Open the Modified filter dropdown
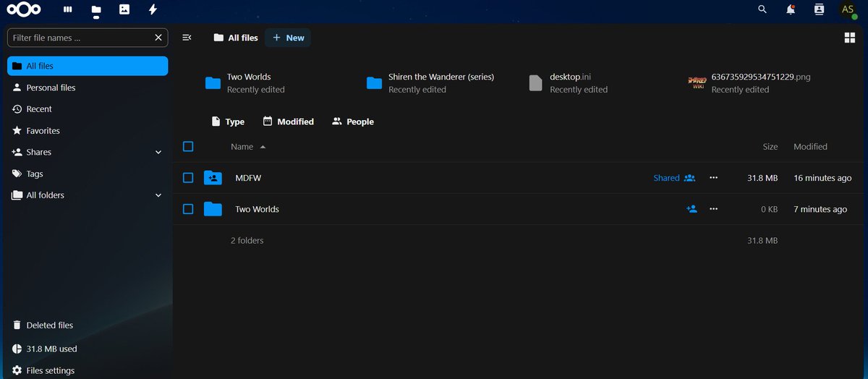 289,122
